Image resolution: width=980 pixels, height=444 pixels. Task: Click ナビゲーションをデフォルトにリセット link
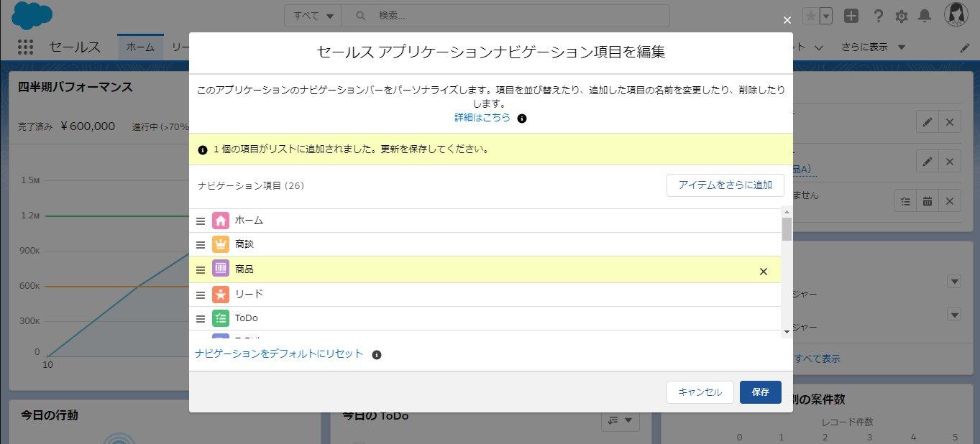pos(279,353)
